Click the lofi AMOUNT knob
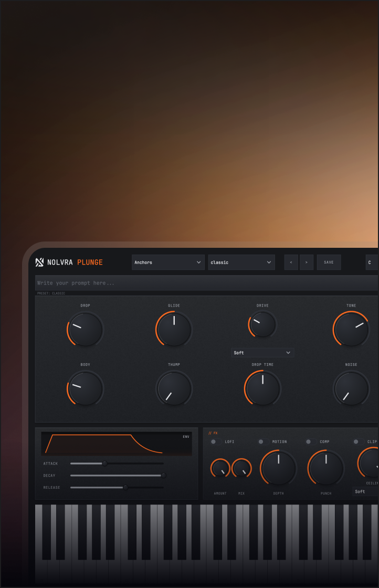379x588 pixels. pos(220,468)
